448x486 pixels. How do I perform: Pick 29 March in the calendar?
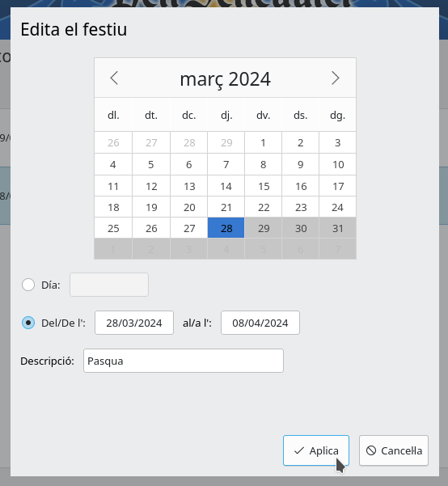(264, 228)
